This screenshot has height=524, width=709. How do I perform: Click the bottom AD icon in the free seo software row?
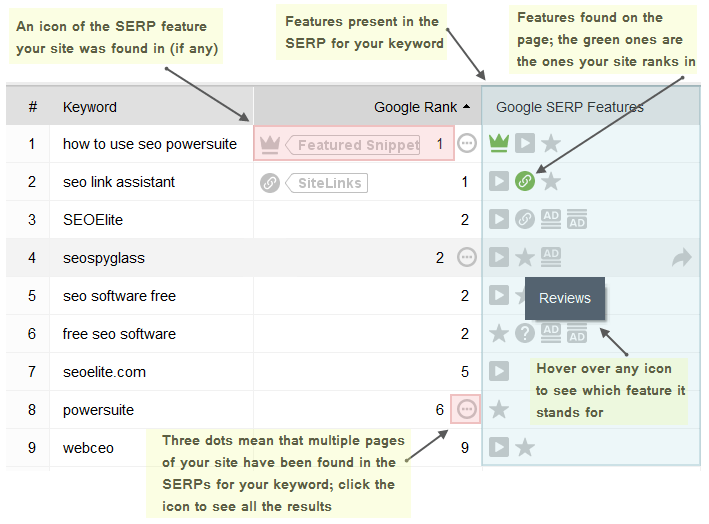577,333
